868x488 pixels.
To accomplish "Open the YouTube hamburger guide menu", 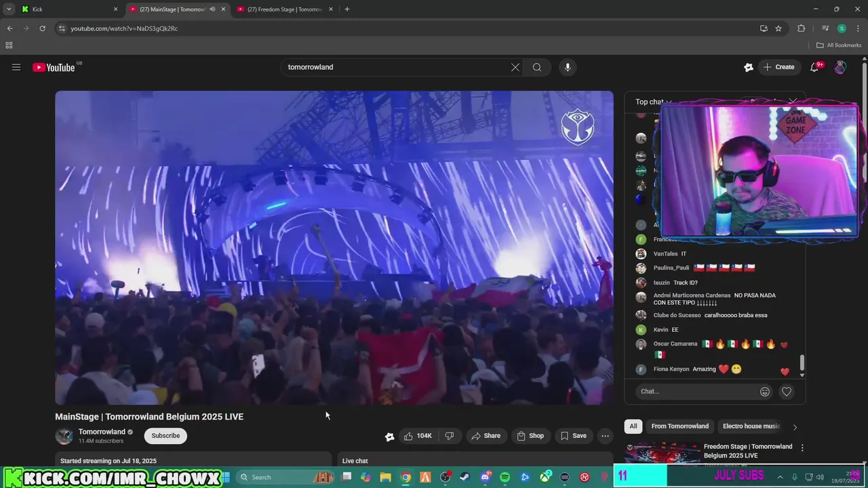I will tap(16, 67).
